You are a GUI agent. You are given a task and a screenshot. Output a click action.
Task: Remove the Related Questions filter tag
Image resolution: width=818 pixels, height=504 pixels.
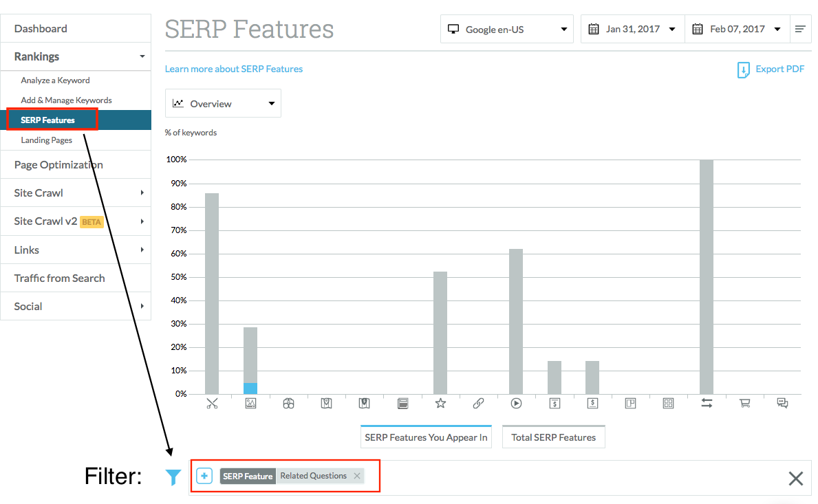[x=357, y=476]
